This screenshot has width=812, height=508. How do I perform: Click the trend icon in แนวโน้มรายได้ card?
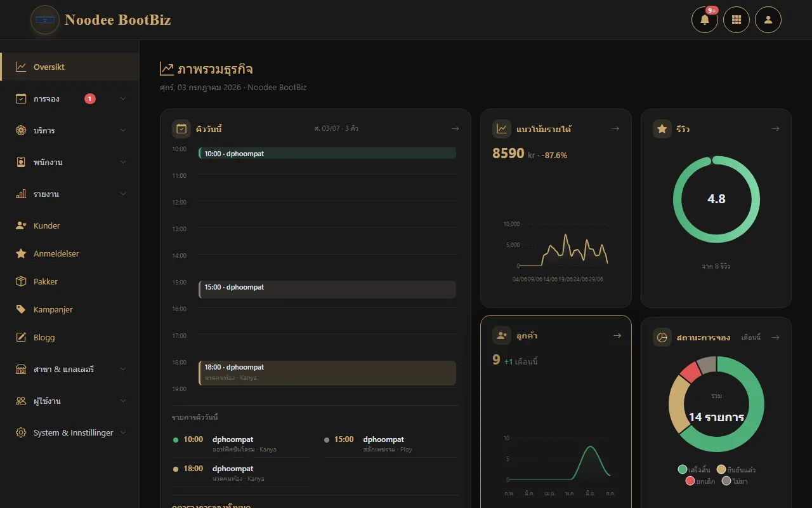[x=502, y=129]
